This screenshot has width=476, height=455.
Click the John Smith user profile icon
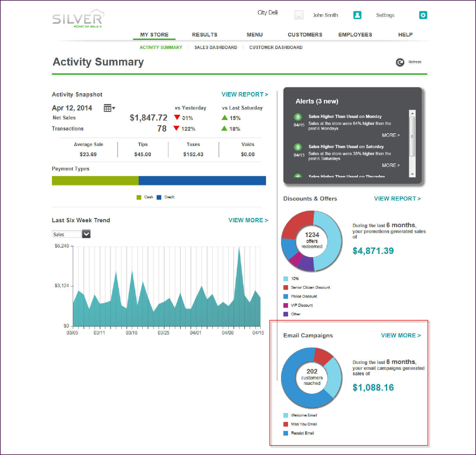tap(357, 15)
